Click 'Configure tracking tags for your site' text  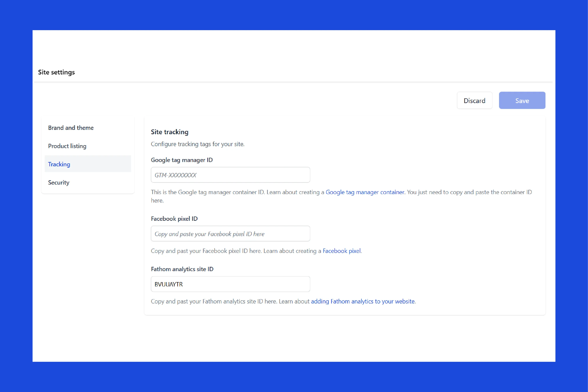198,144
